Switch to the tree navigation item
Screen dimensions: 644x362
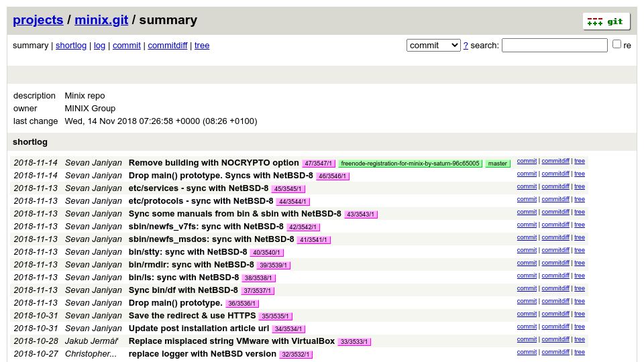click(x=202, y=46)
